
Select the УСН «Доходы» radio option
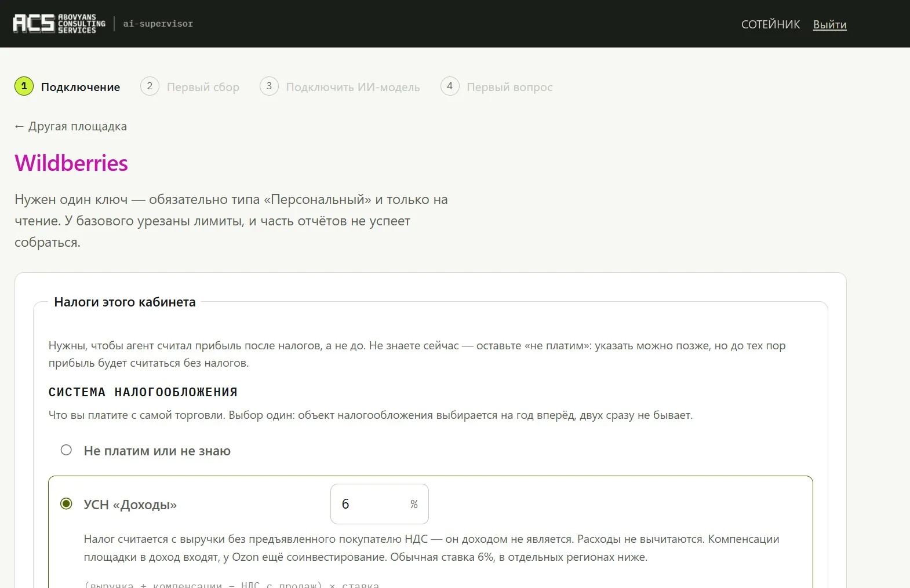pyautogui.click(x=66, y=504)
